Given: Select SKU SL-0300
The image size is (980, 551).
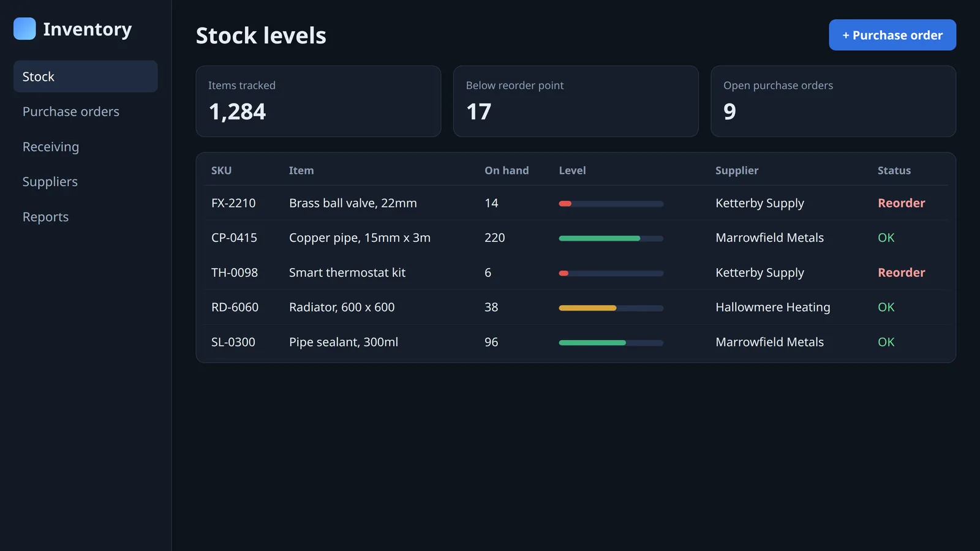Looking at the screenshot, I should point(233,342).
